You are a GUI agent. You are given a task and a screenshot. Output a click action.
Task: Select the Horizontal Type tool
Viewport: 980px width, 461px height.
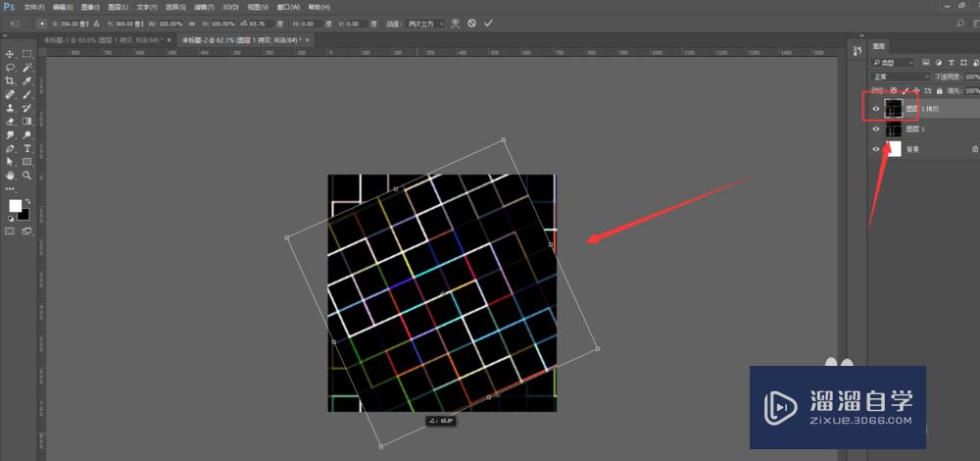(x=27, y=149)
